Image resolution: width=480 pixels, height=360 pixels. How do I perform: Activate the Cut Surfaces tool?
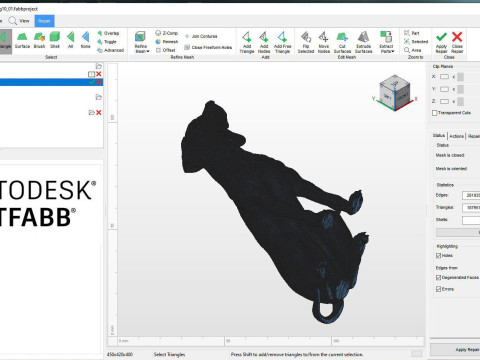click(342, 42)
